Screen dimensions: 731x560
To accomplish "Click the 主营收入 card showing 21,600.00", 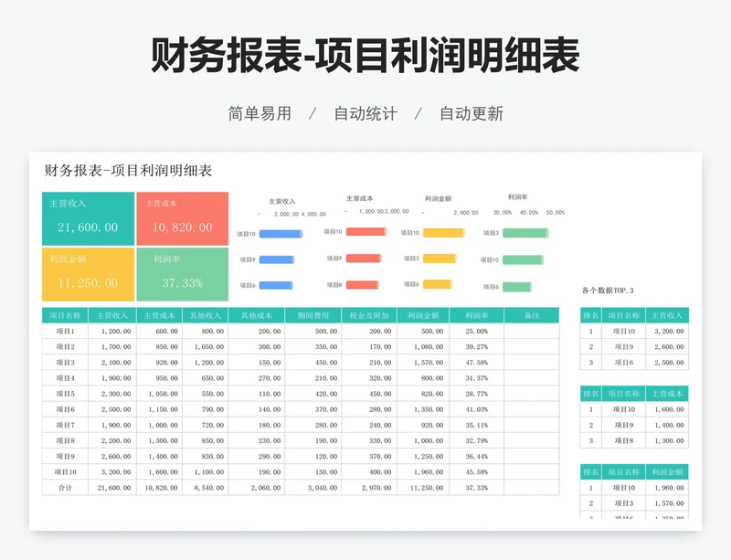I will (x=88, y=218).
